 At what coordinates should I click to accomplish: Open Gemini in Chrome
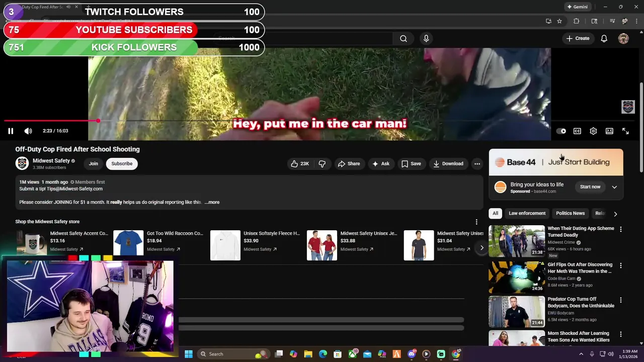[x=577, y=7]
